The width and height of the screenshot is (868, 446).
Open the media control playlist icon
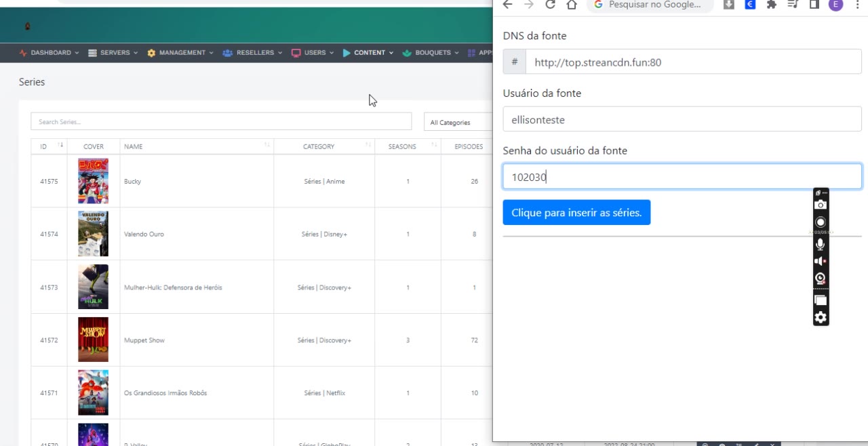pyautogui.click(x=793, y=5)
